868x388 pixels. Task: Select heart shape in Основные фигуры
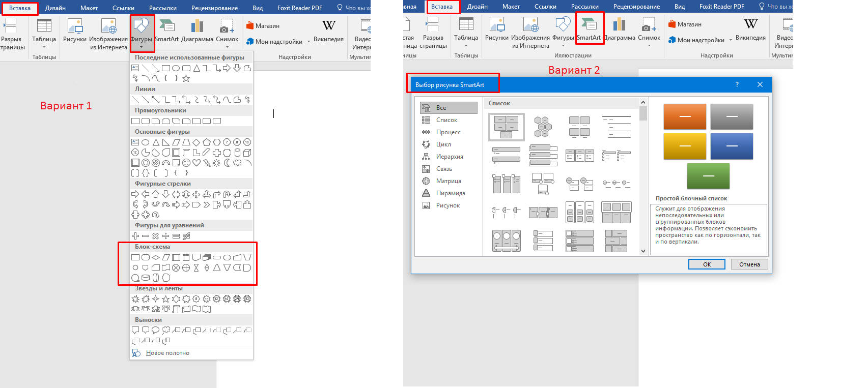coord(196,163)
